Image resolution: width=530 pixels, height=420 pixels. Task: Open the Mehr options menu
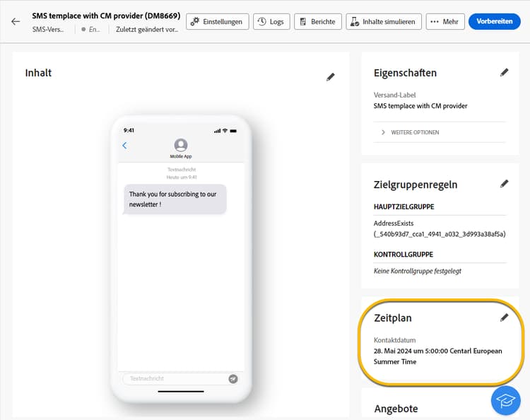(445, 22)
